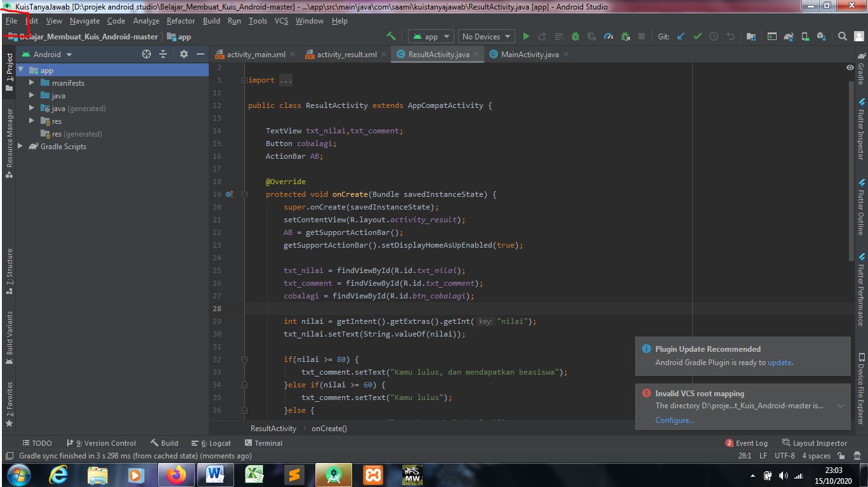Open Search Everywhere with the magnifier icon
868x487 pixels.
point(842,36)
